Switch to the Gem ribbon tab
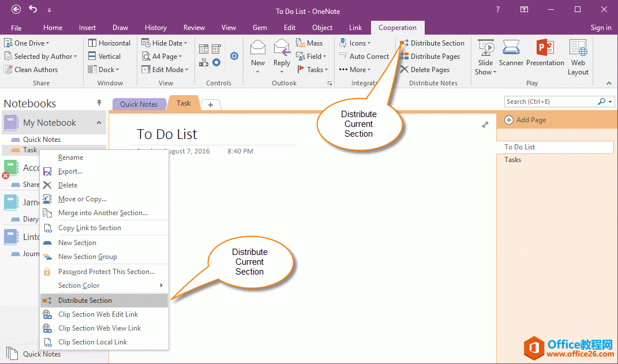 [x=260, y=28]
